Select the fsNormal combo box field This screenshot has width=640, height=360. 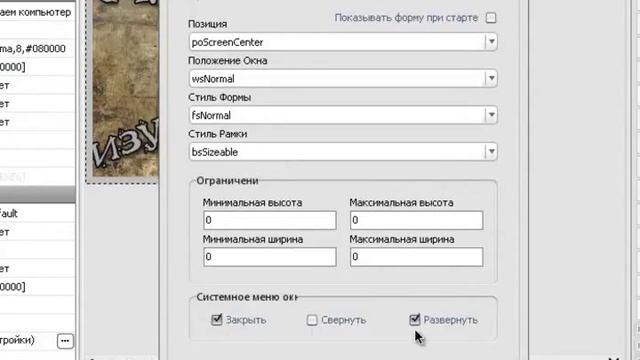(343, 115)
